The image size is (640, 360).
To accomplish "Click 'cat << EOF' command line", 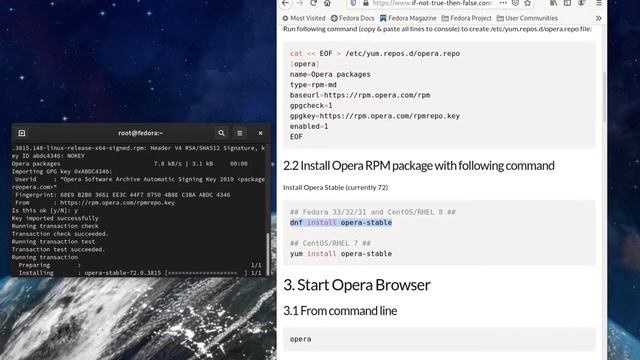I will click(x=375, y=53).
